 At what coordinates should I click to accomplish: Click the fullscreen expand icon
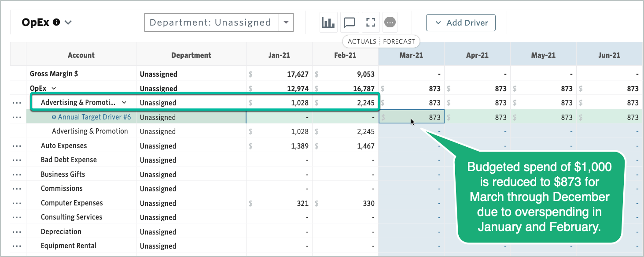371,22
